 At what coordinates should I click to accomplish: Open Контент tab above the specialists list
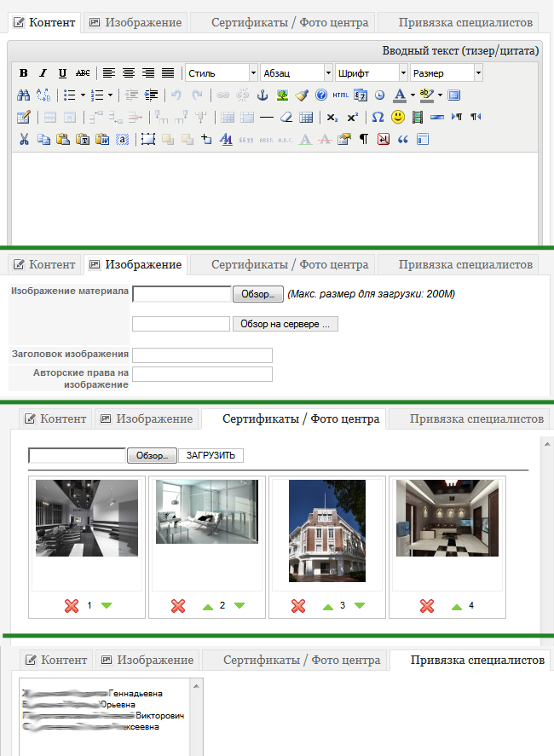tap(56, 660)
